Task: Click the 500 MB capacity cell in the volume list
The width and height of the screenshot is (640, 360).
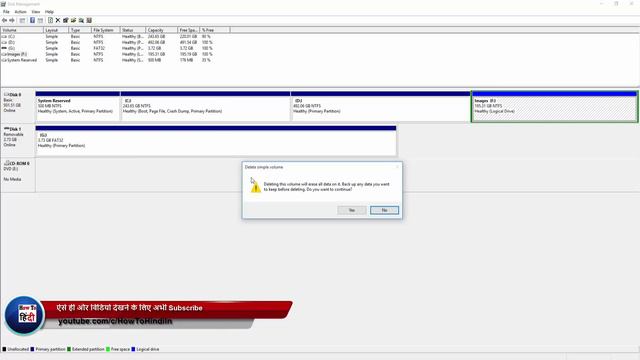Action: click(x=154, y=60)
